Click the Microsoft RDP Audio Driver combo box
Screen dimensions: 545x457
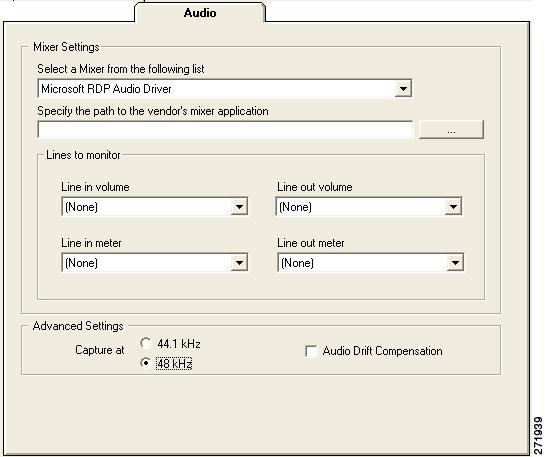tap(225, 89)
